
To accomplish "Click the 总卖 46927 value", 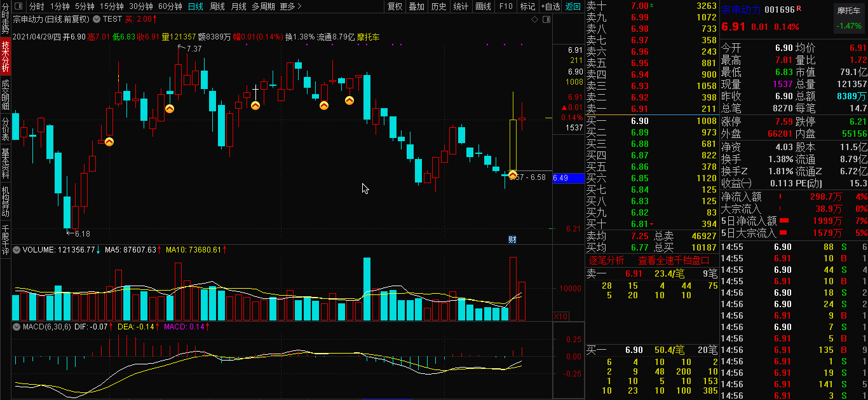I will pos(704,236).
